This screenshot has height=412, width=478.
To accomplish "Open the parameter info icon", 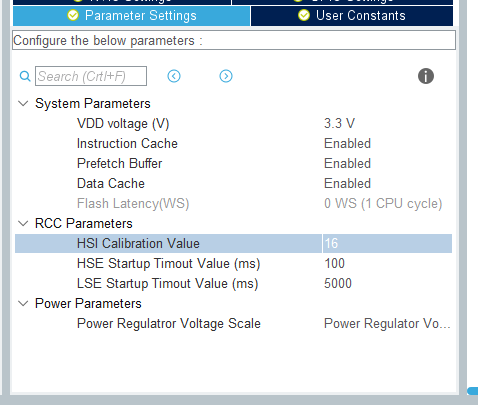I will pos(426,76).
